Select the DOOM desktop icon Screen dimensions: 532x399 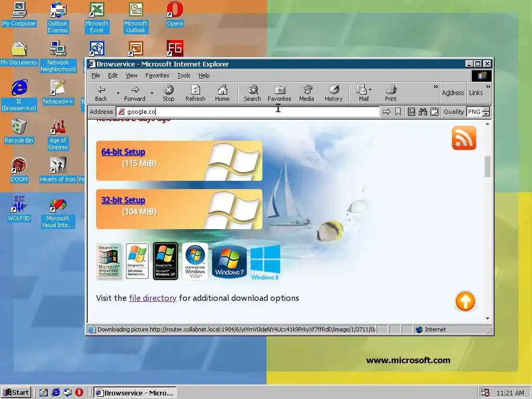click(x=19, y=170)
